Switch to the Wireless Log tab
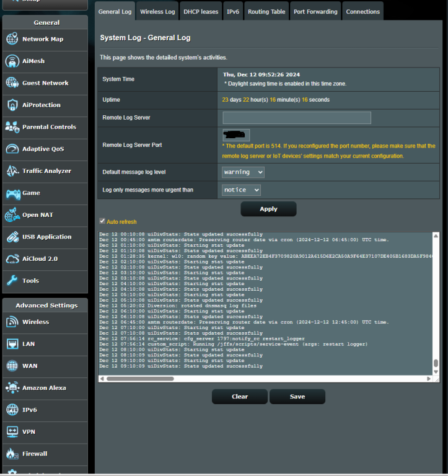The image size is (448, 476). [x=157, y=12]
